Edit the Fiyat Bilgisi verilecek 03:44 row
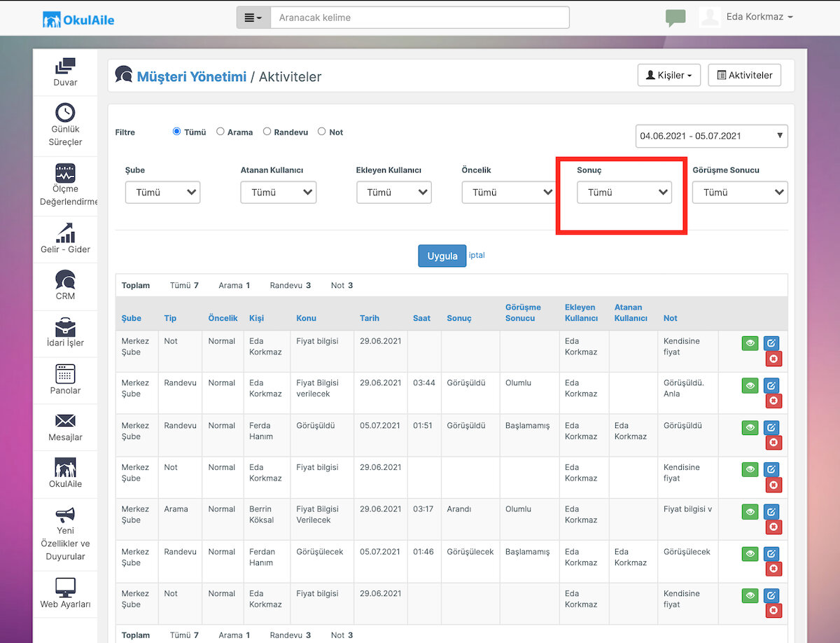The width and height of the screenshot is (840, 643). pyautogui.click(x=771, y=385)
